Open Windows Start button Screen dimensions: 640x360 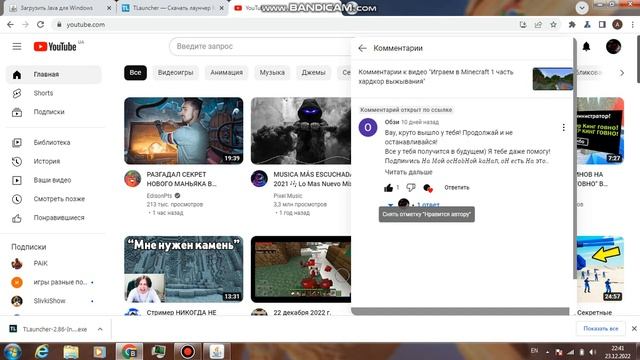[x=12, y=351]
